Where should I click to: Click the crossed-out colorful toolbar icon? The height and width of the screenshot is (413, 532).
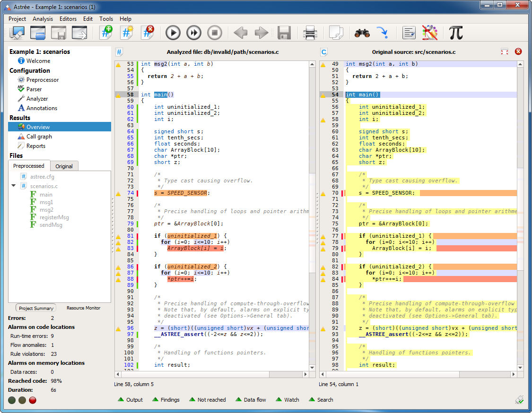[430, 33]
